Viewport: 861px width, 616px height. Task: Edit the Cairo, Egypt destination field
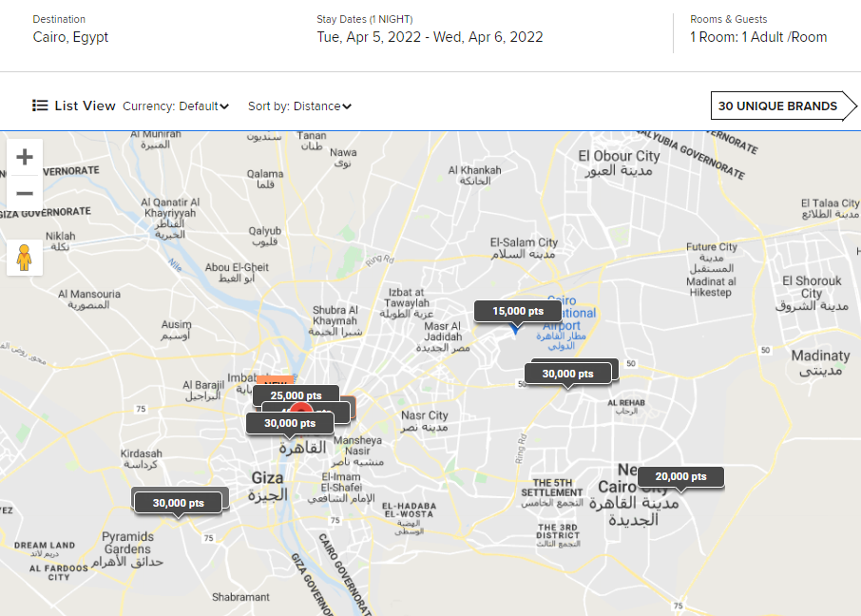pyautogui.click(x=70, y=37)
